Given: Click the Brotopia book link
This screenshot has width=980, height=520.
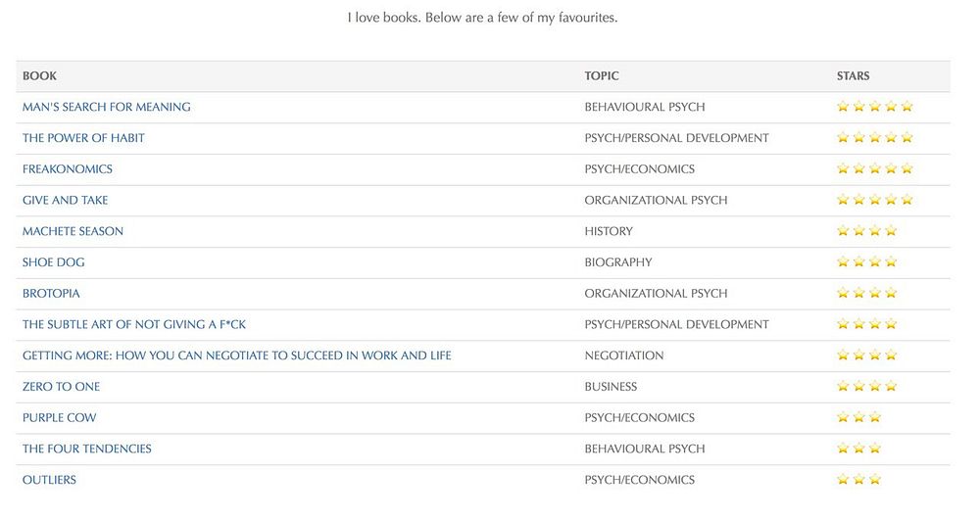Looking at the screenshot, I should [x=51, y=294].
